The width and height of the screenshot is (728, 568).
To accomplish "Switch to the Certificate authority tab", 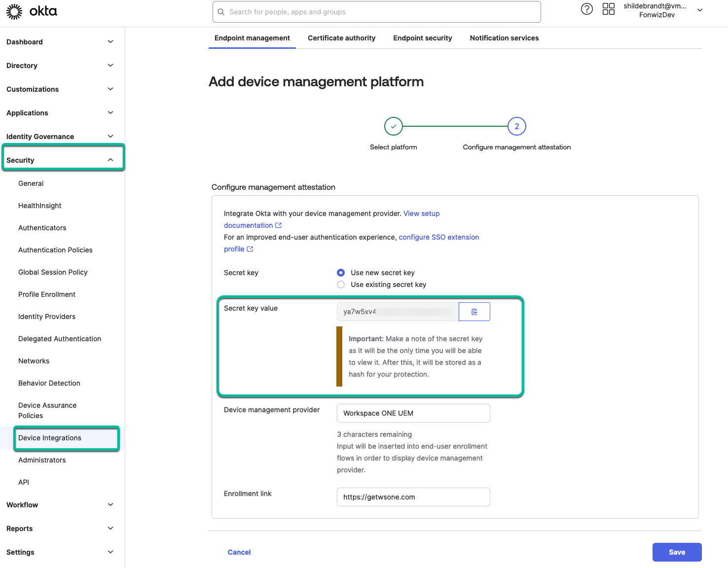I will pos(341,38).
